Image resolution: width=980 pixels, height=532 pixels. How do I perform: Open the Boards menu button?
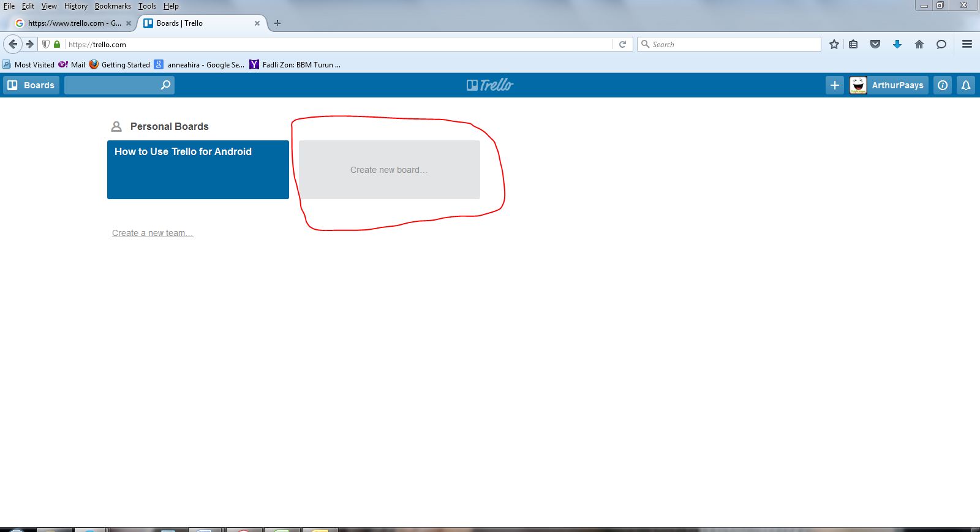(31, 85)
